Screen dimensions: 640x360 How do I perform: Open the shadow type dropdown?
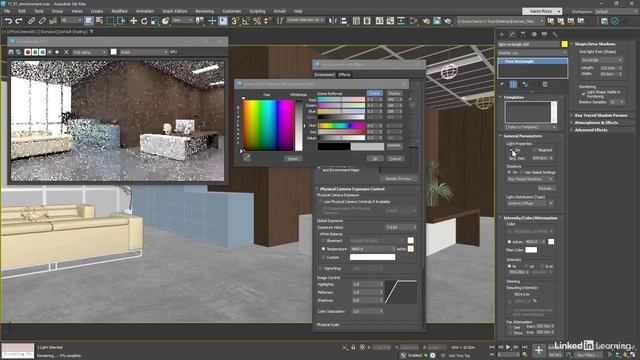[x=530, y=179]
